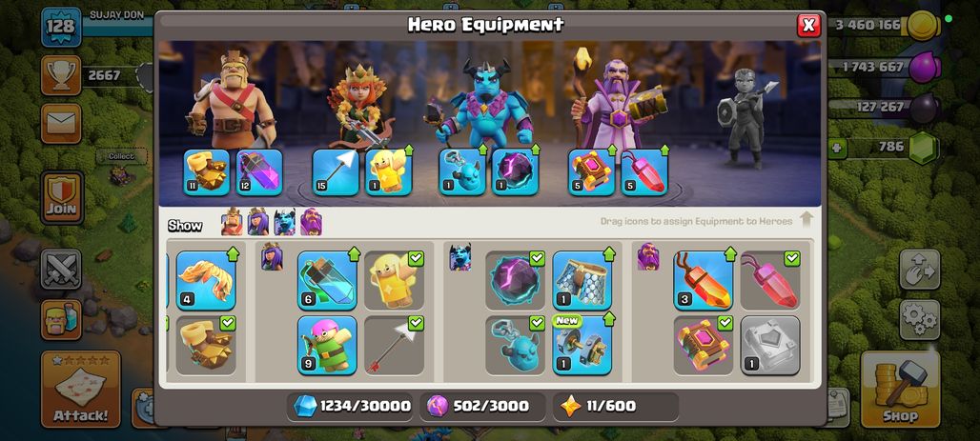Toggle Archer Queen filter in Show row
This screenshot has height=441, width=980.
coord(258,222)
